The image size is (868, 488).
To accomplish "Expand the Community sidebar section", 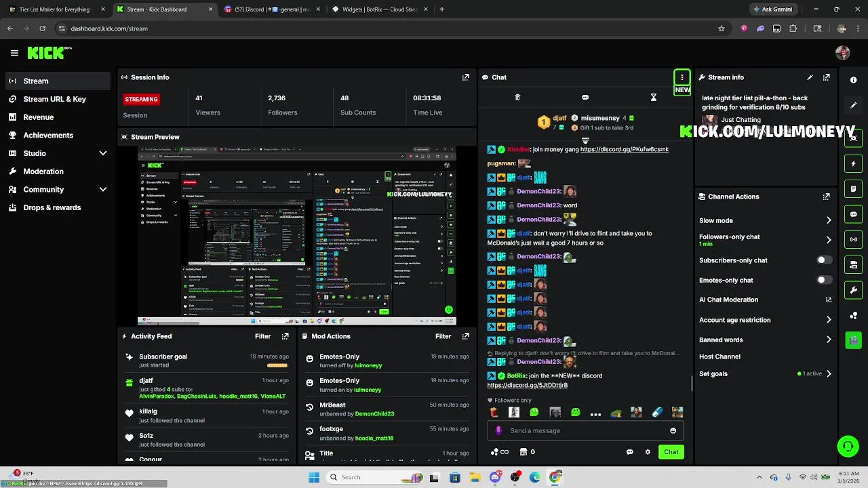I will (x=103, y=190).
